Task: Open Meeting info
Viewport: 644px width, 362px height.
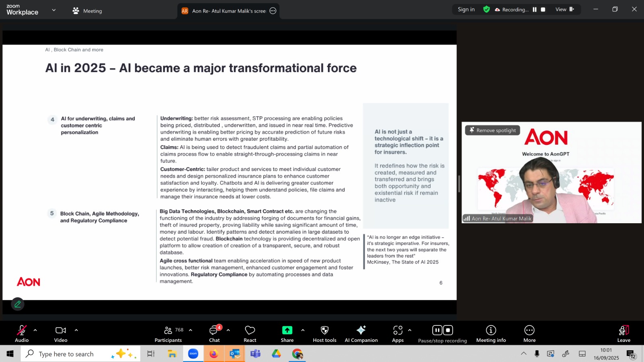Action: click(x=491, y=333)
